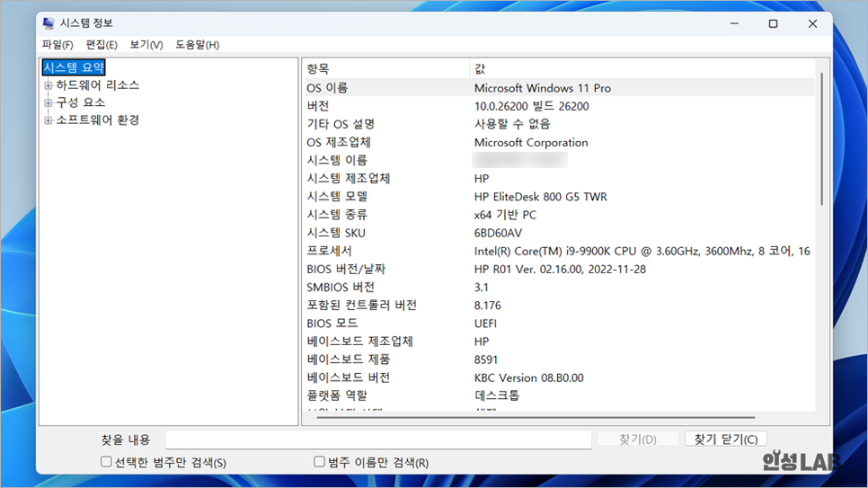Click the value UEFI
The height and width of the screenshot is (488, 868).
(485, 324)
